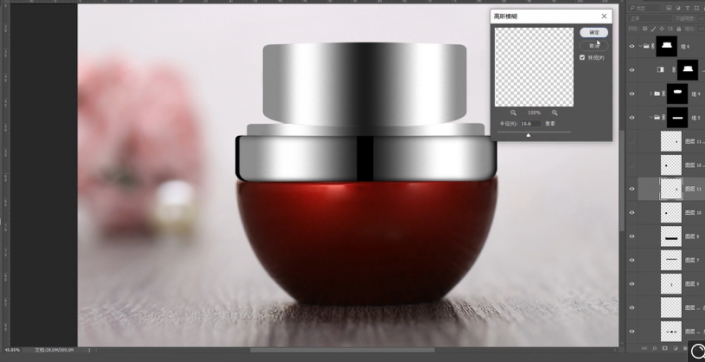
Task: Select the 图层 7 layer thumbnail
Action: [671, 260]
